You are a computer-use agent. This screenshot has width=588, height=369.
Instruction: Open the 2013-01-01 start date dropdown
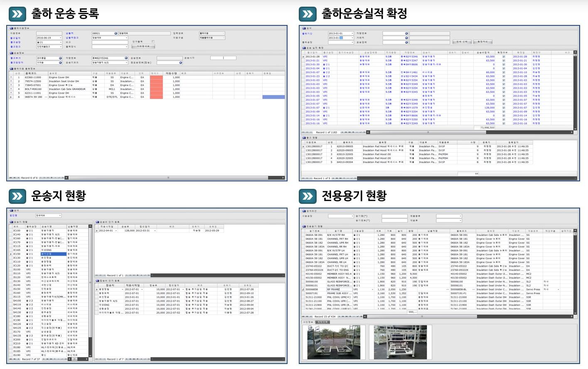coord(352,33)
